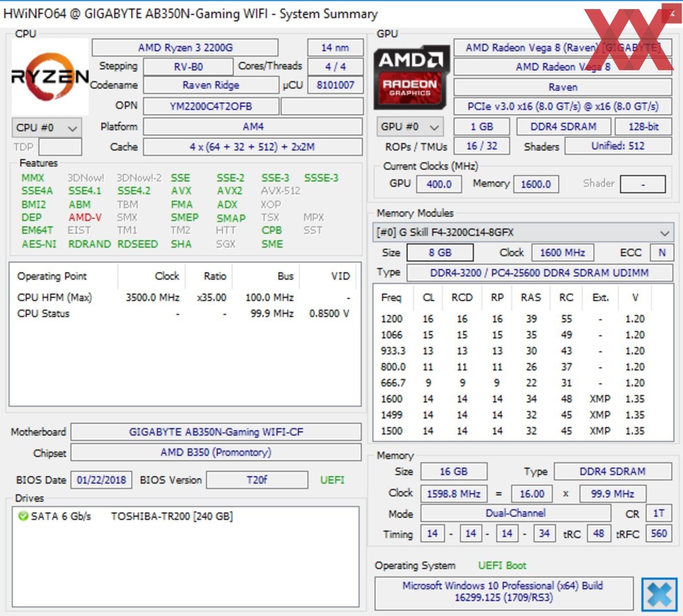Image resolution: width=683 pixels, height=616 pixels.
Task: Click the 14 nm process field
Action: click(335, 48)
